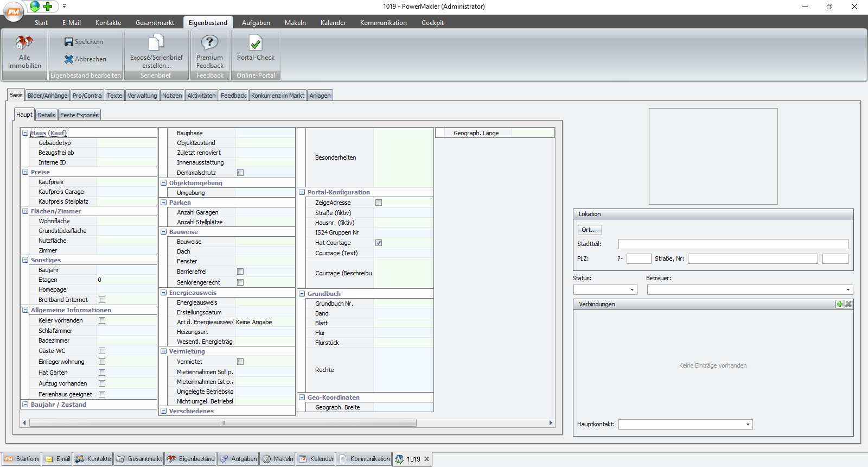The image size is (868, 467).
Task: Open Kalender window tab at bottom
Action: tap(316, 459)
